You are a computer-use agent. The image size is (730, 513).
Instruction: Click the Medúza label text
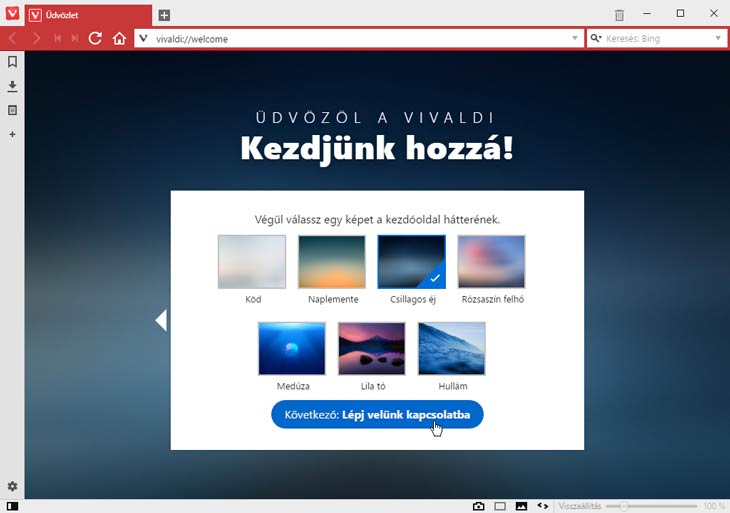[293, 386]
